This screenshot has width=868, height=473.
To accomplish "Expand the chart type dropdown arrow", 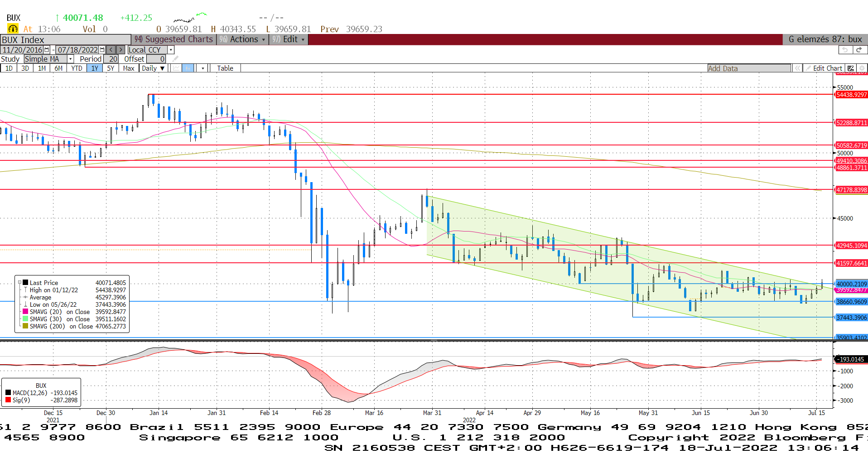I will [203, 68].
